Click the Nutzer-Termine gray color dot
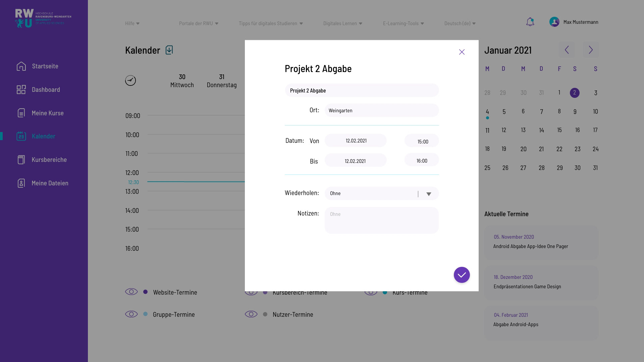 click(265, 314)
